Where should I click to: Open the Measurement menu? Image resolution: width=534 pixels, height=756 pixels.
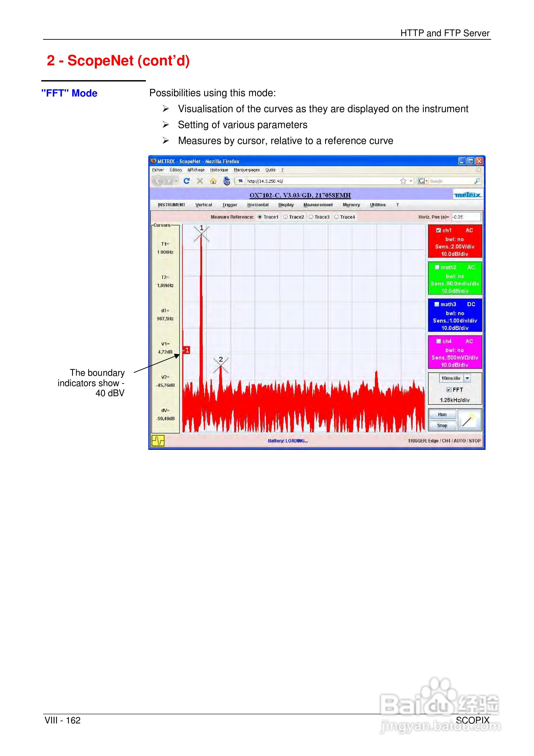click(318, 205)
